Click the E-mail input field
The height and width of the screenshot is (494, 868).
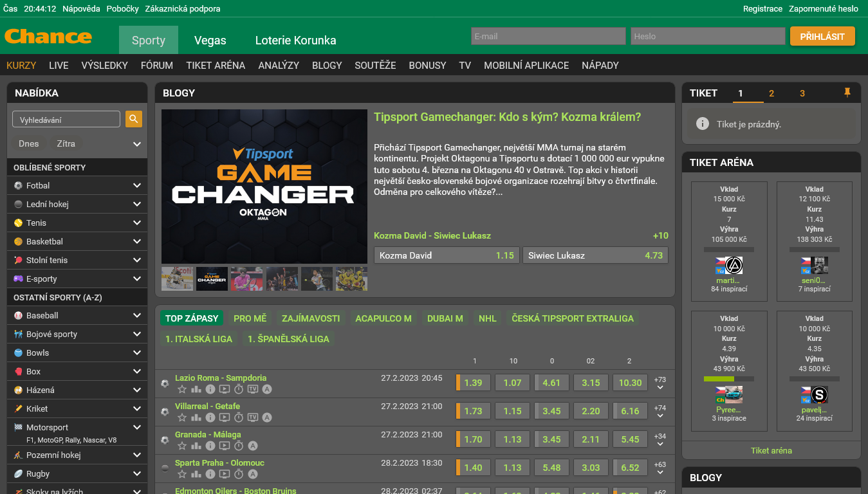[548, 36]
